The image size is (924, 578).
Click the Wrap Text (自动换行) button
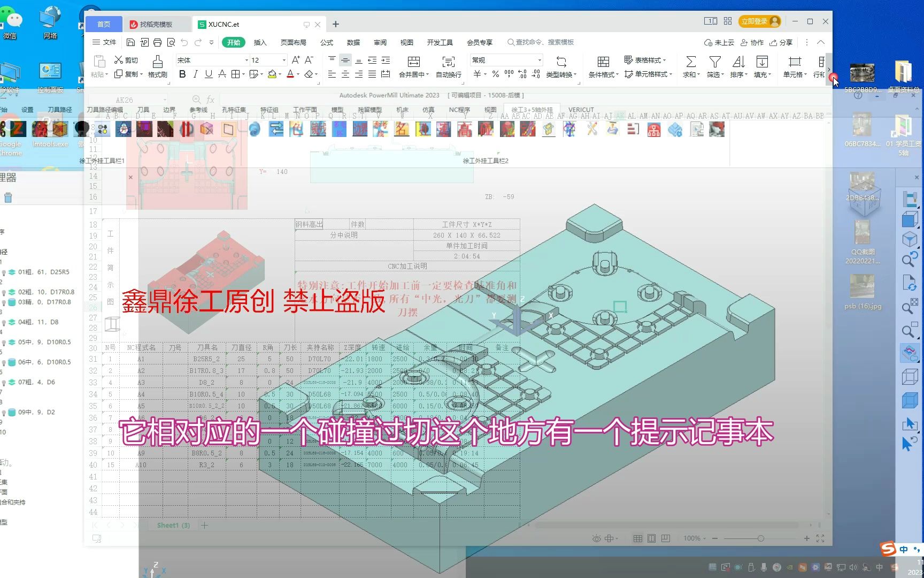(449, 67)
